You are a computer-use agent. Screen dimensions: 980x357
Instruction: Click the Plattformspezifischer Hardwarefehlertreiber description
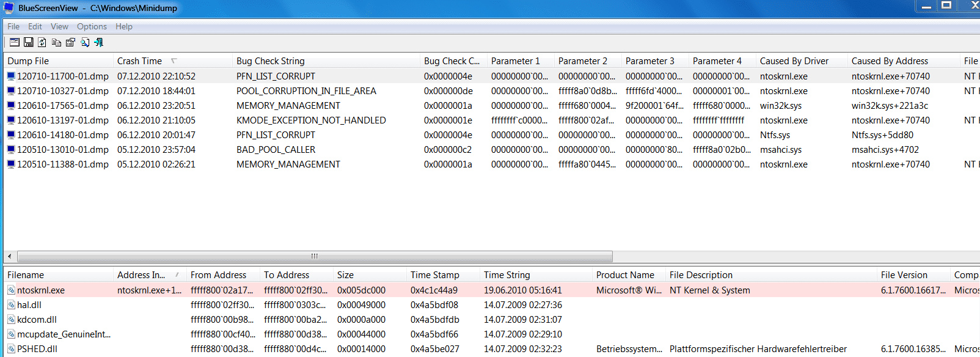pos(758,349)
